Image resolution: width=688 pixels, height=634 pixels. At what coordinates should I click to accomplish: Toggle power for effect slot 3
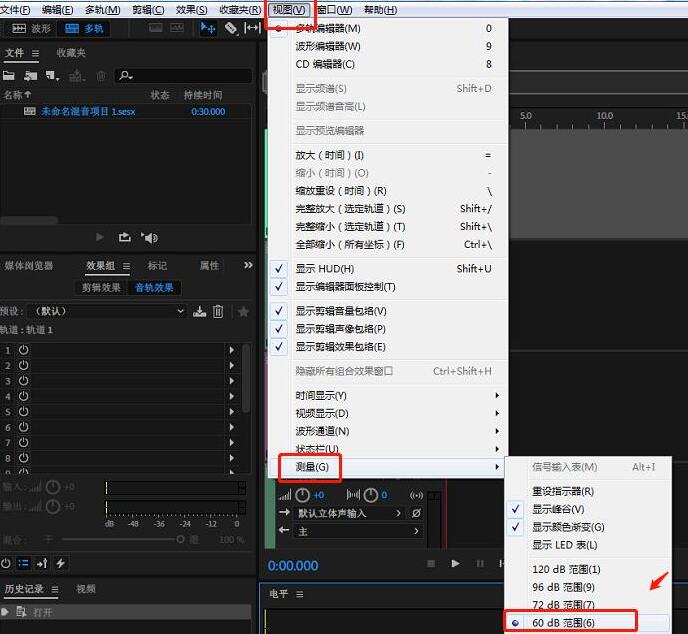23,380
